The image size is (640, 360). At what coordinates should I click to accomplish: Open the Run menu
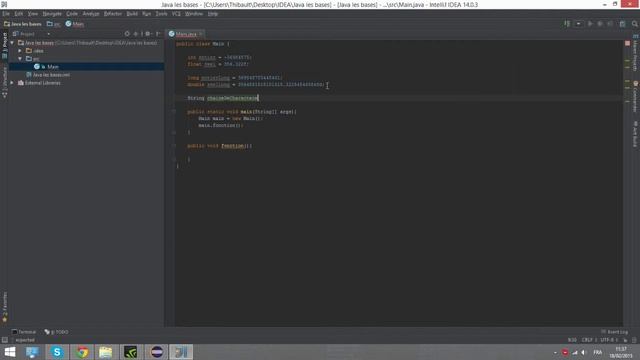point(147,14)
